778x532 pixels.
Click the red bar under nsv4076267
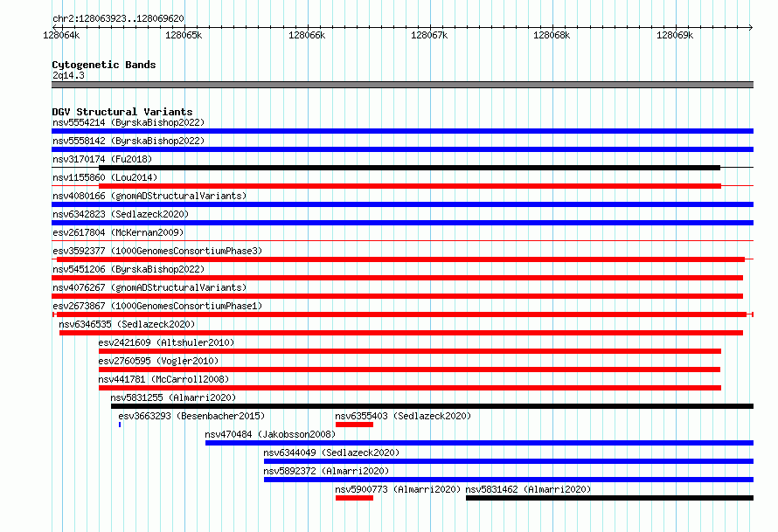click(398, 296)
